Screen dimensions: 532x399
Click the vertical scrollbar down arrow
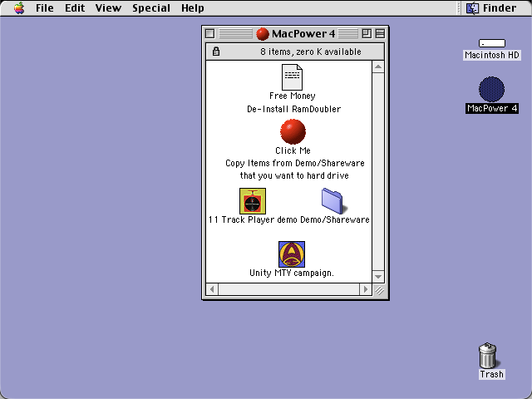[x=378, y=277]
